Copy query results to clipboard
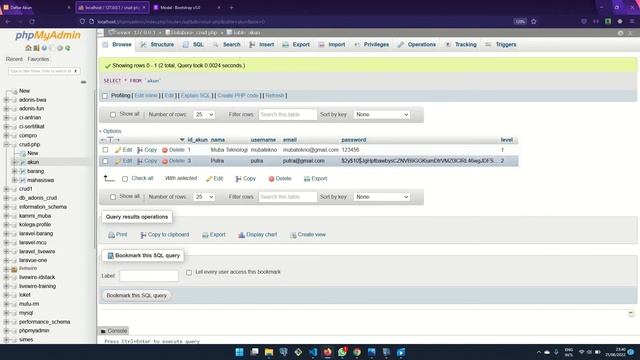640x360 pixels. (164, 235)
